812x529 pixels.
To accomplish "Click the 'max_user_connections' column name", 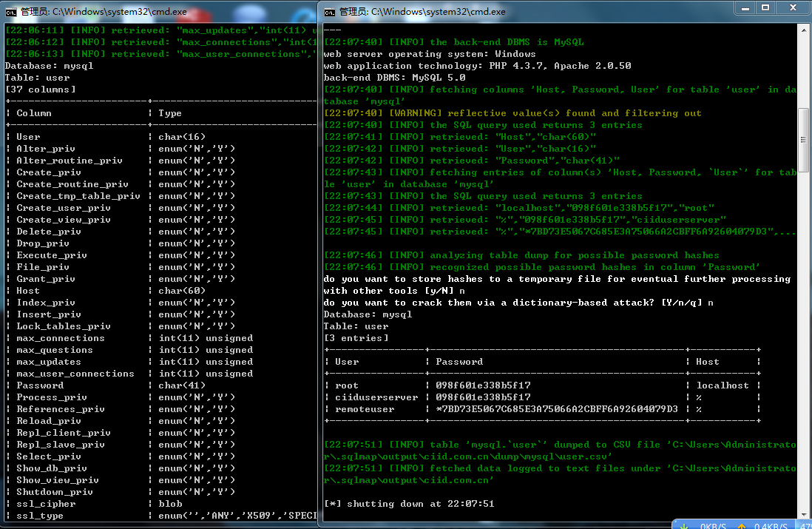I will point(75,374).
